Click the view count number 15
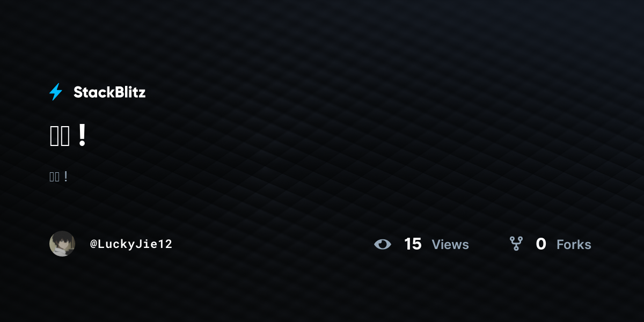 click(x=413, y=244)
